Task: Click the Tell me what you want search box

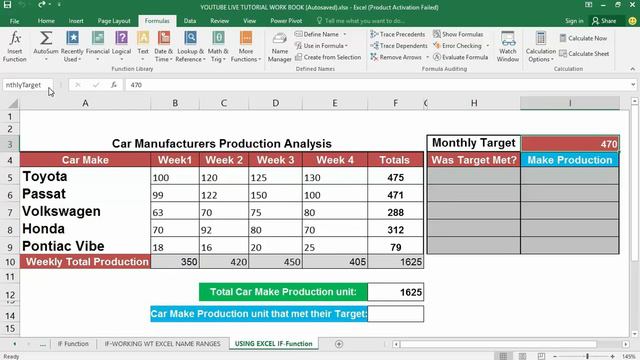Action: click(x=361, y=21)
